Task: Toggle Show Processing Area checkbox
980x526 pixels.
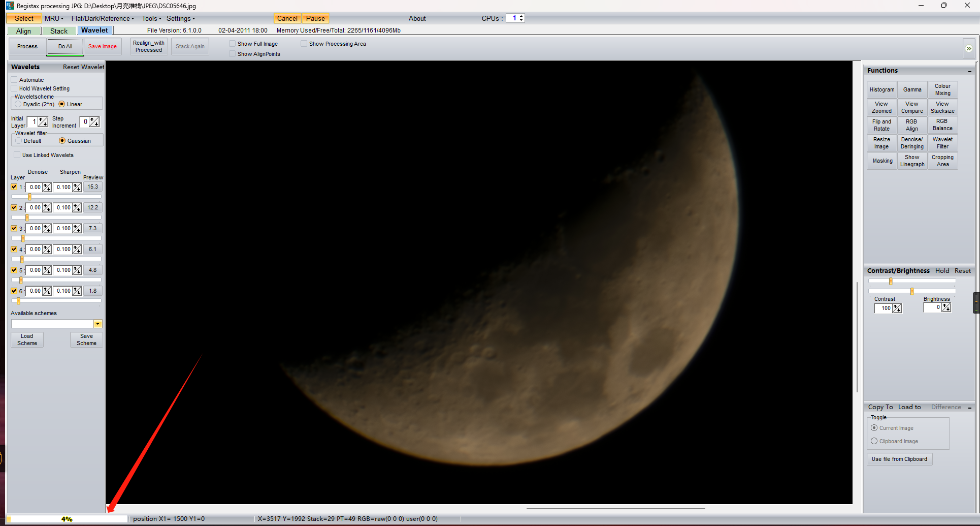Action: pos(304,44)
